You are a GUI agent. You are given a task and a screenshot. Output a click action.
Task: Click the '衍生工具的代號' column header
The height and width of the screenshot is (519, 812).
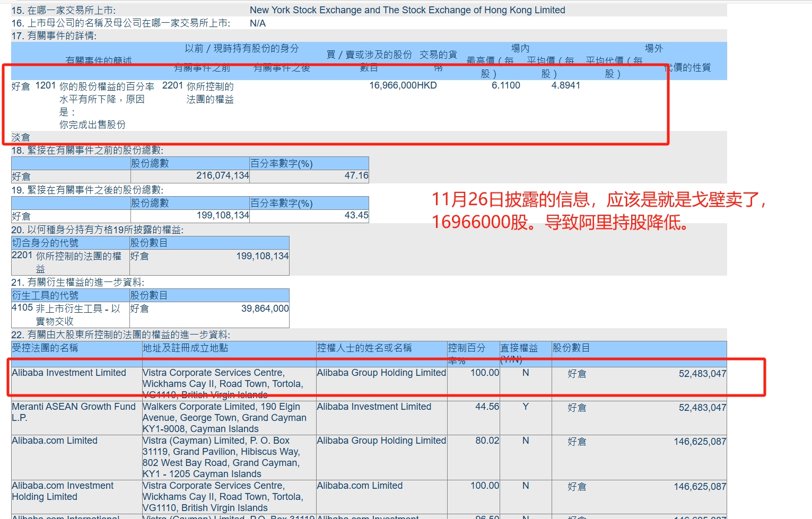[x=45, y=295]
